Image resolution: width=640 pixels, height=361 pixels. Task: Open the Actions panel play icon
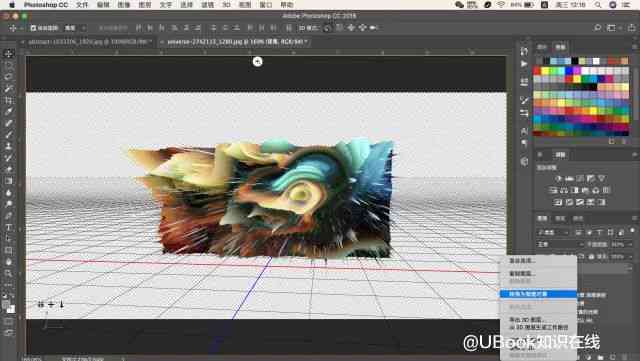pyautogui.click(x=524, y=64)
